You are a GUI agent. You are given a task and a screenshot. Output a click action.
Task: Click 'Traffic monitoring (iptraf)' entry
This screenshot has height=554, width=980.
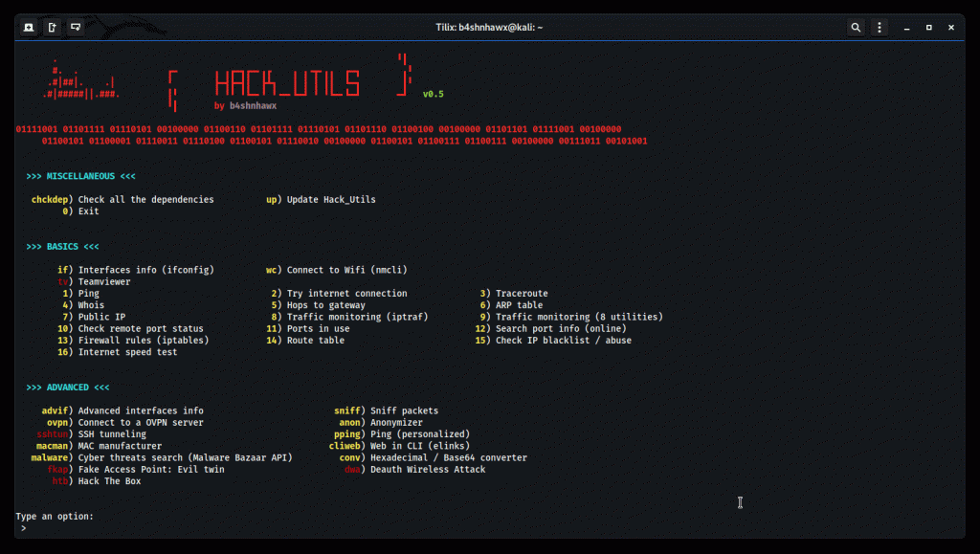click(358, 318)
